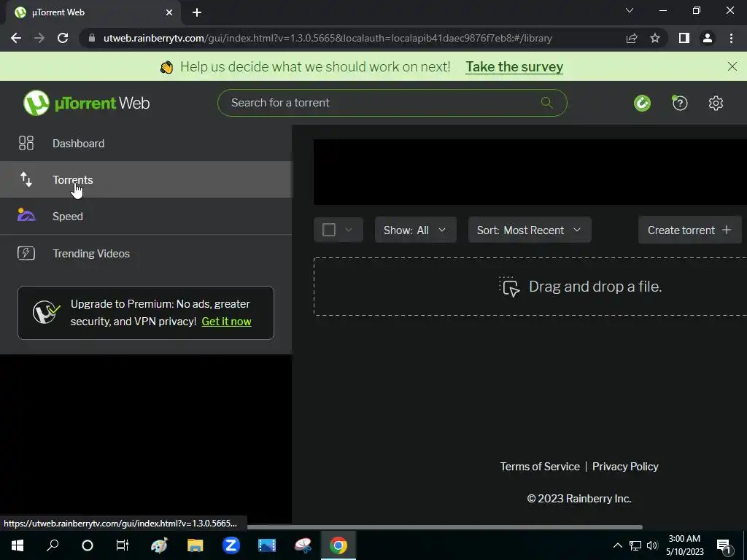
Task: Open Chrome three-dot menu
Action: point(731,38)
